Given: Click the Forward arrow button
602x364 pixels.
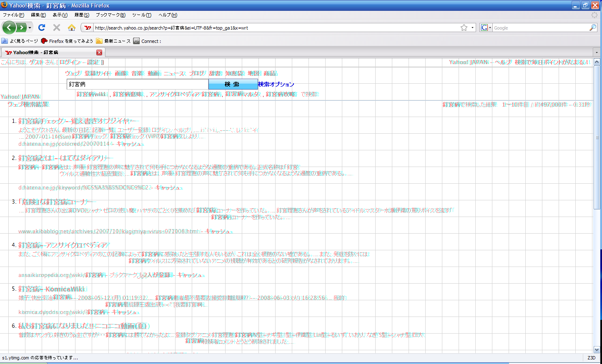Looking at the screenshot, I should coord(21,27).
